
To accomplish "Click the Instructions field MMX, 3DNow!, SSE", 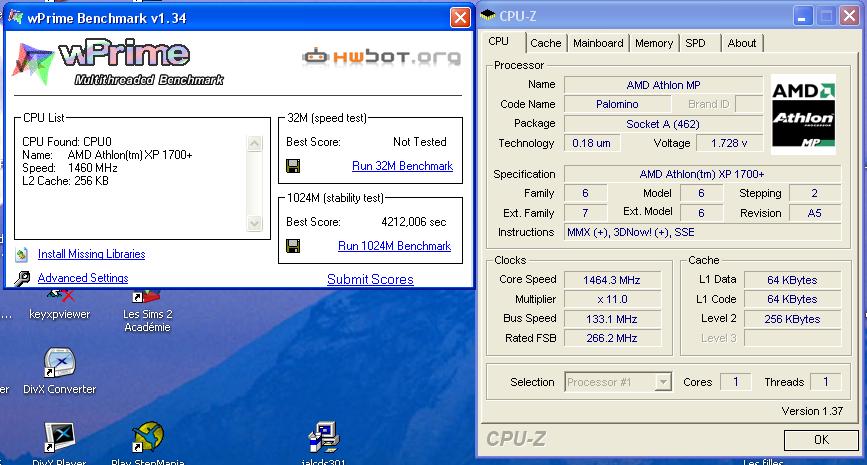I will pyautogui.click(x=702, y=232).
